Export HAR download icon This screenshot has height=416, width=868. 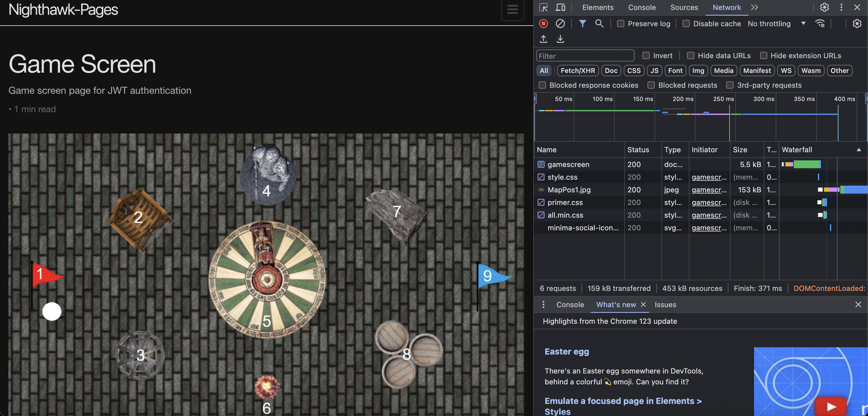560,39
